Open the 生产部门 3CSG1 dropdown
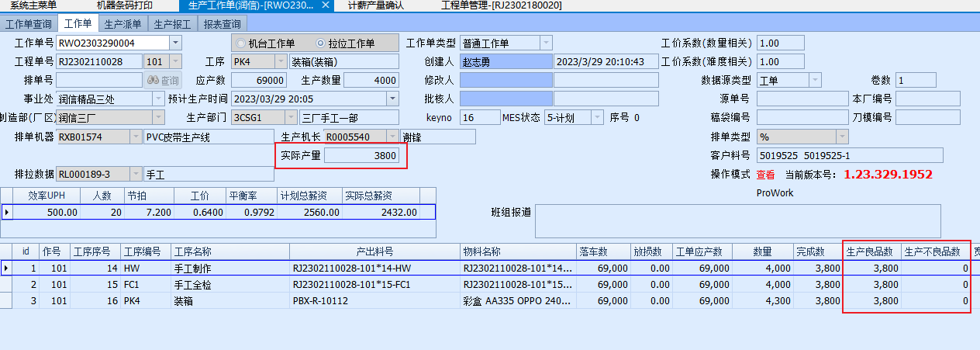Viewport: 980px width, 350px height. tap(290, 117)
